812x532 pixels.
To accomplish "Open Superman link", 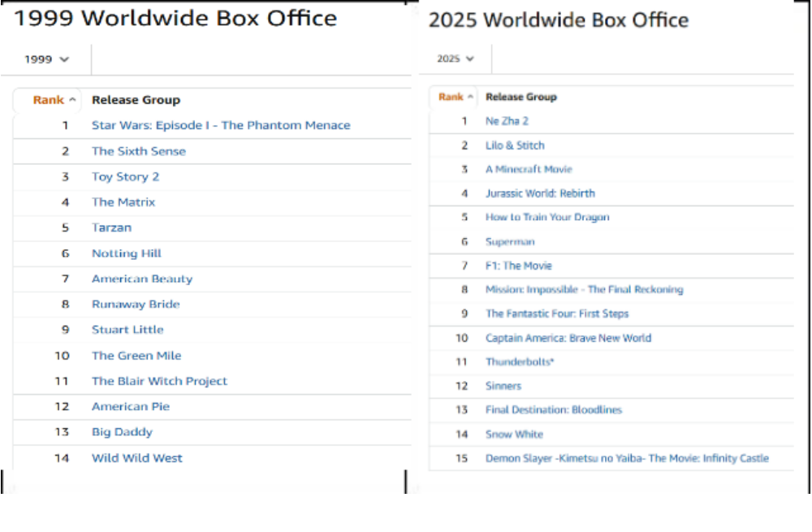I will pos(510,242).
